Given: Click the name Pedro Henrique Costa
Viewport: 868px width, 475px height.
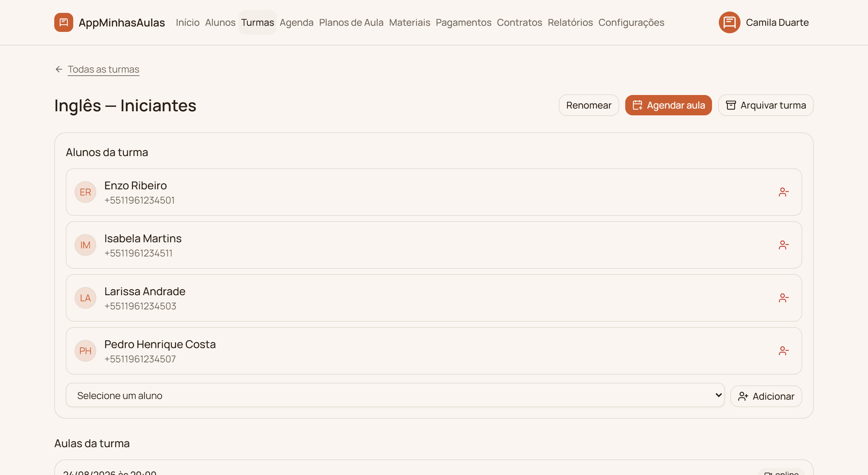Looking at the screenshot, I should point(160,344).
